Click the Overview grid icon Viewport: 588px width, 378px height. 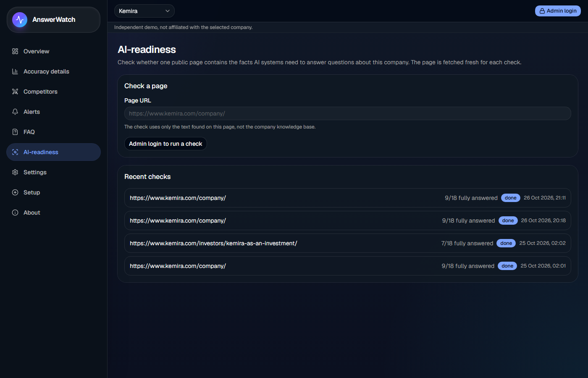(15, 51)
